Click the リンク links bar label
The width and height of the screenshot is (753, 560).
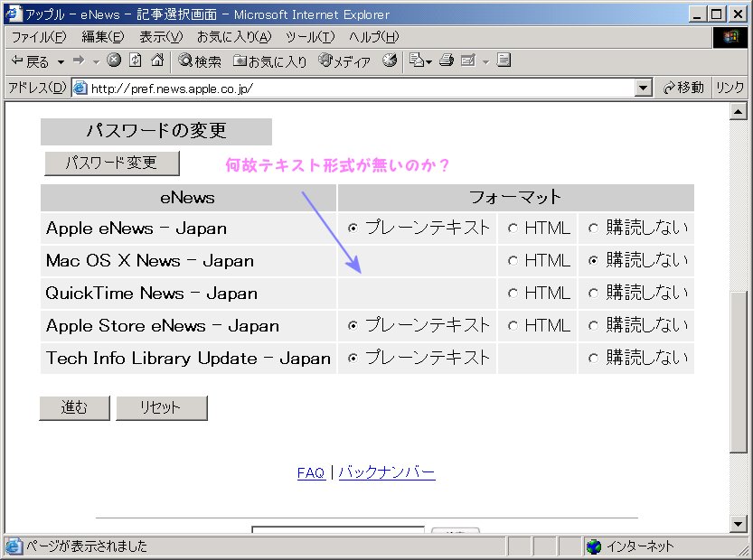click(729, 88)
